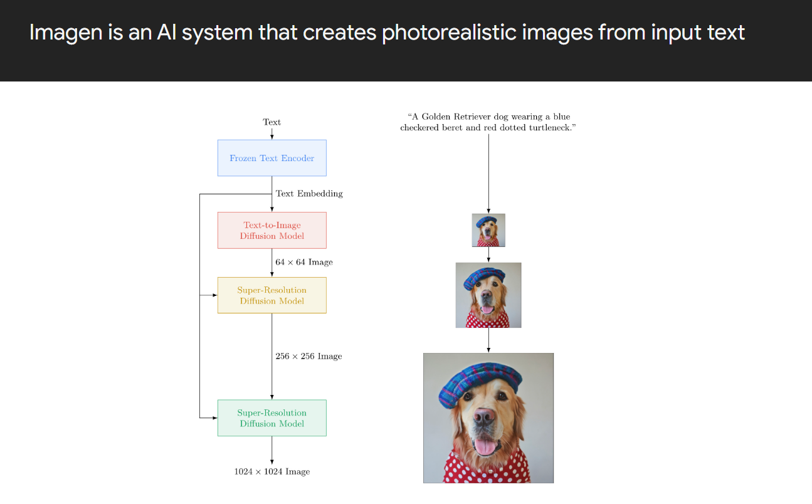Click the "1024 × 1024 Image" output label
This screenshot has height=504, width=812.
[x=272, y=471]
